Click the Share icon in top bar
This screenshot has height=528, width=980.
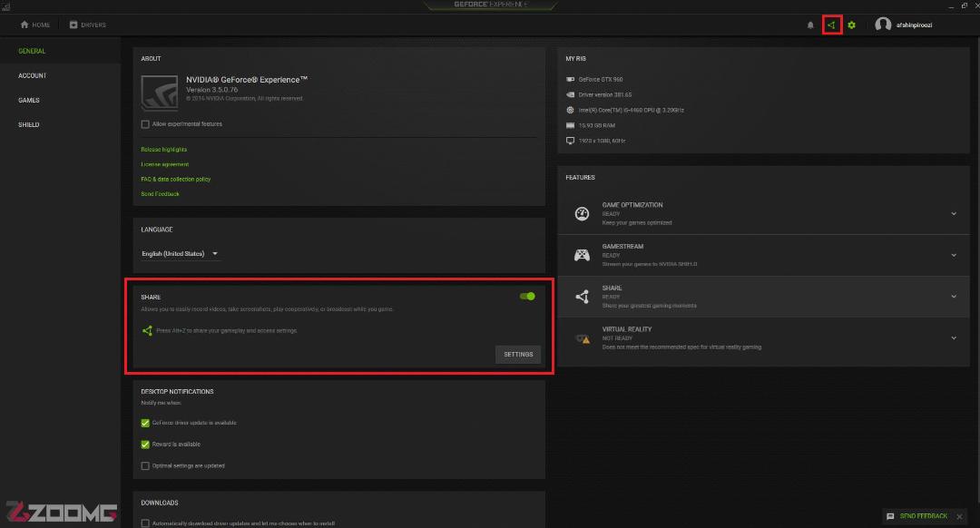831,25
